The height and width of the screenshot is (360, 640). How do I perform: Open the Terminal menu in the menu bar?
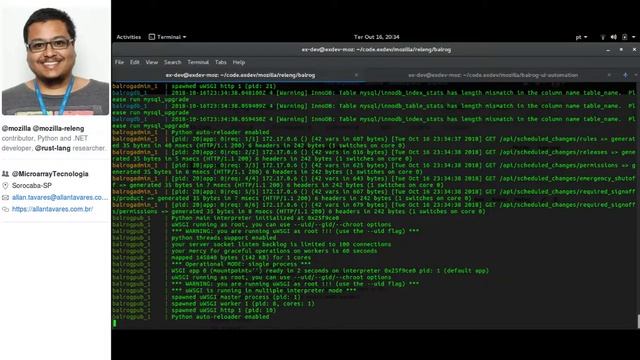pos(198,62)
